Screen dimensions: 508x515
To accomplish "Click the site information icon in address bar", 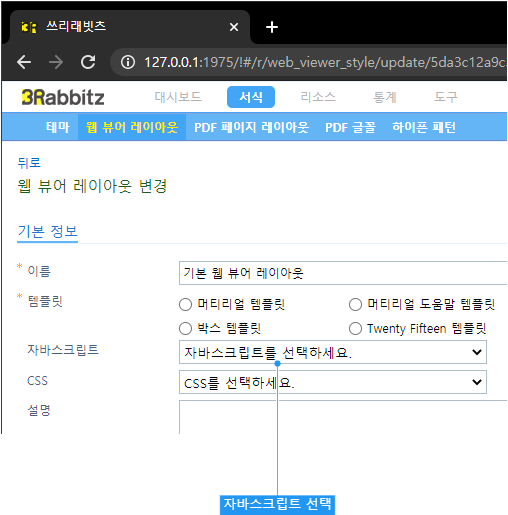I will 128,62.
